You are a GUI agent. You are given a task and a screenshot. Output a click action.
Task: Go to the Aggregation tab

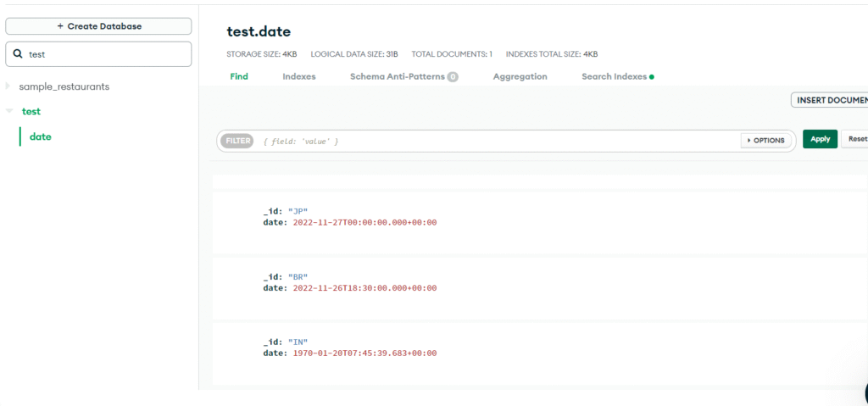(x=520, y=76)
